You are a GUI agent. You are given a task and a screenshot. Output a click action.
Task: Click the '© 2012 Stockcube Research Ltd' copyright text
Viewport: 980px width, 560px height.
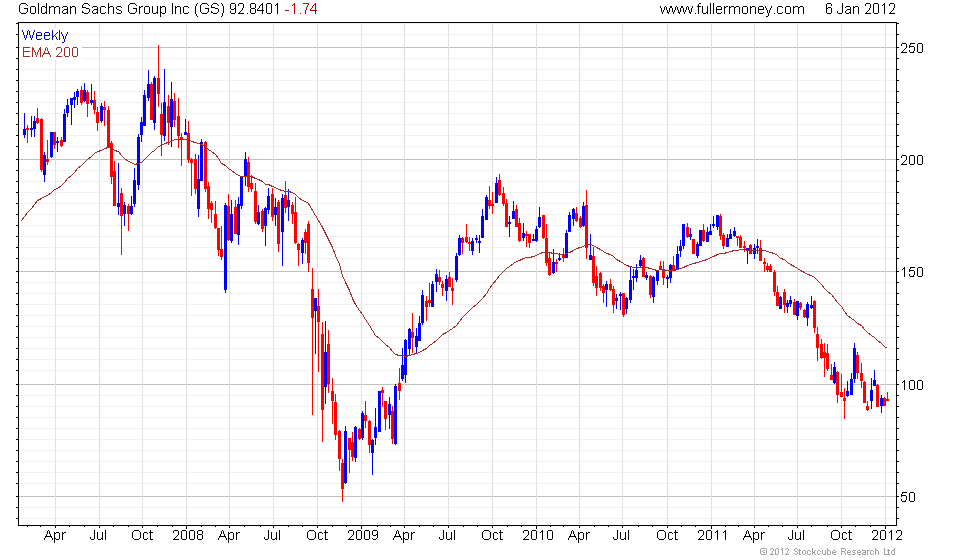[827, 552]
